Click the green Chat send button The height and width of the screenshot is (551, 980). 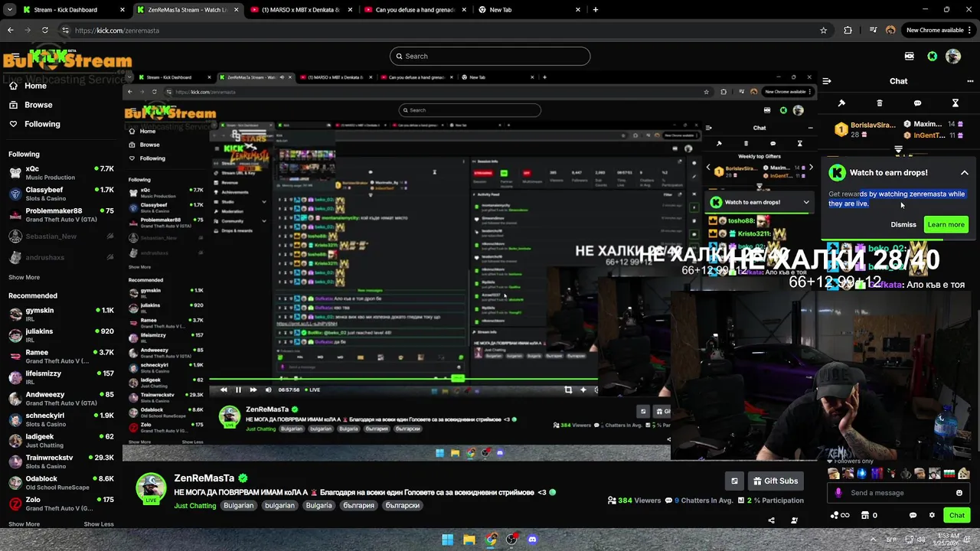(x=957, y=515)
